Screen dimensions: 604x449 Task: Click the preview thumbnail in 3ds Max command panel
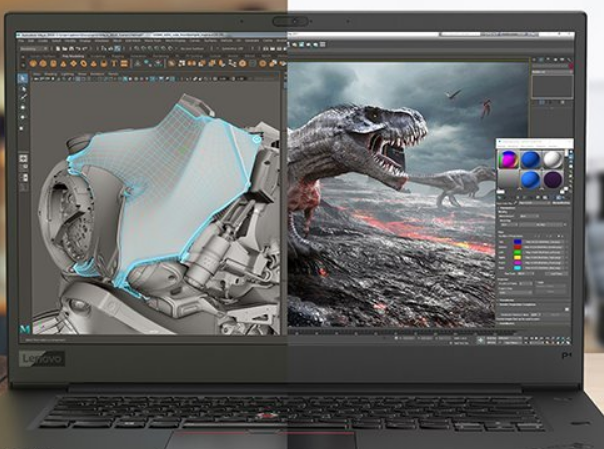click(x=552, y=86)
